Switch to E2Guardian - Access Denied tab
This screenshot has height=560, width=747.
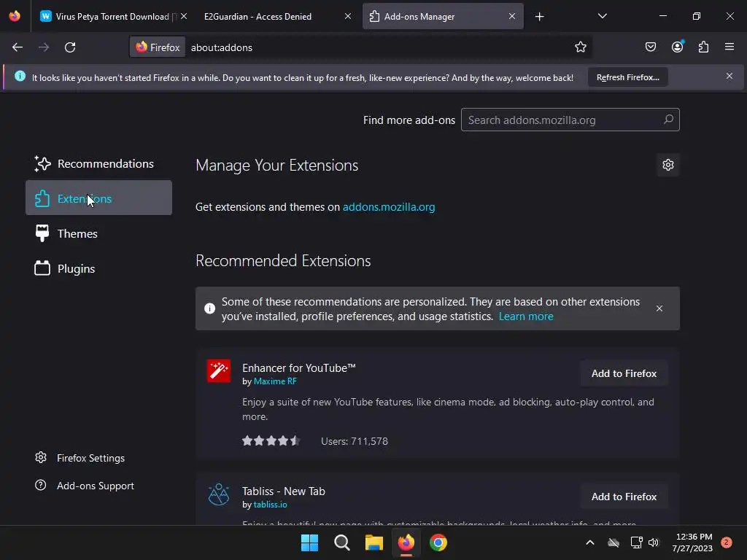click(x=258, y=16)
